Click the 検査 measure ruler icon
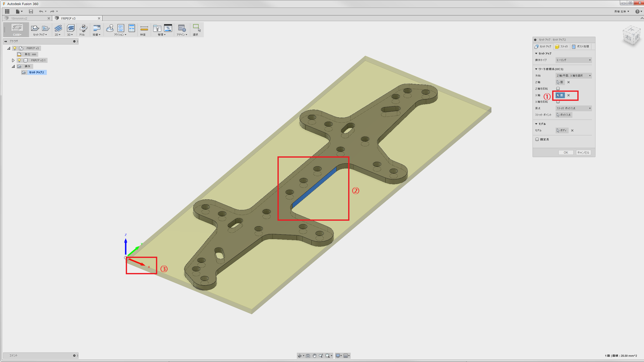This screenshot has height=362, width=644. 144,28
